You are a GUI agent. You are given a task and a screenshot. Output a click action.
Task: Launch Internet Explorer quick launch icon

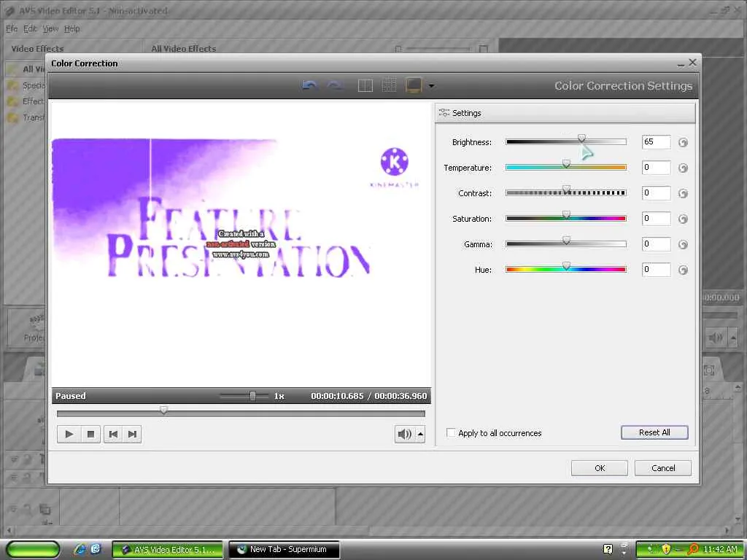[x=80, y=550]
